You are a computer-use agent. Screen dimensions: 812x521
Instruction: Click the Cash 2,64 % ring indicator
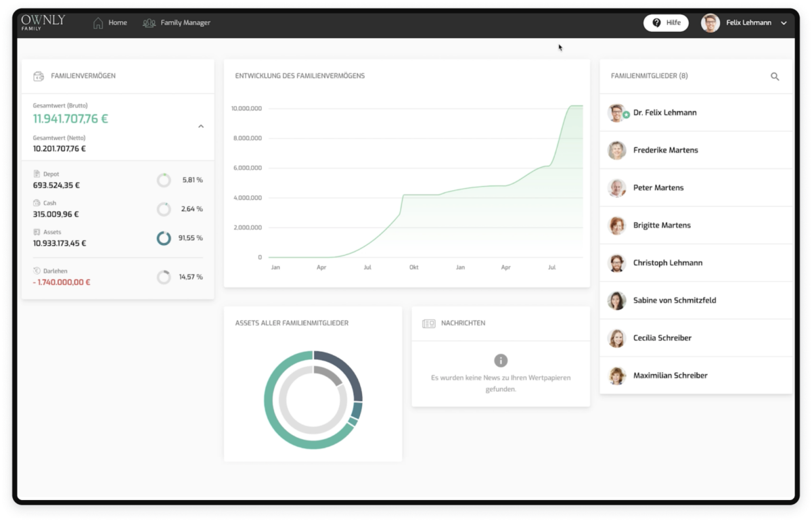coord(164,209)
